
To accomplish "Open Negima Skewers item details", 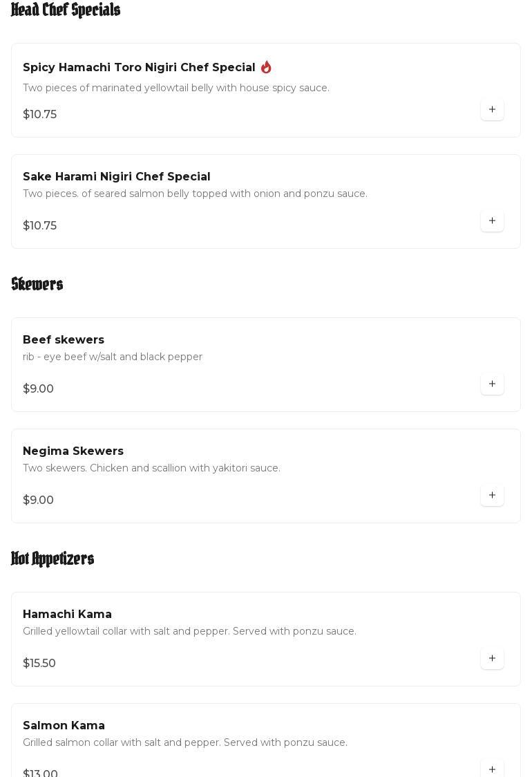I will (x=73, y=451).
